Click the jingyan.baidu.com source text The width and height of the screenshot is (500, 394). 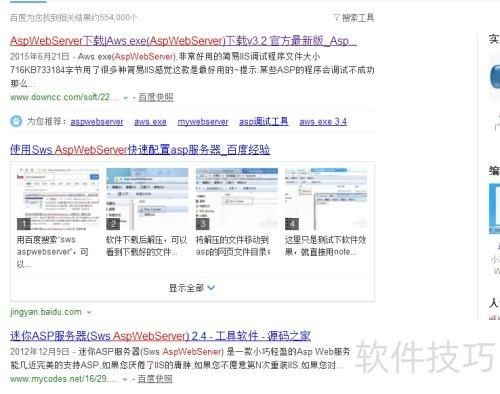[x=46, y=312]
